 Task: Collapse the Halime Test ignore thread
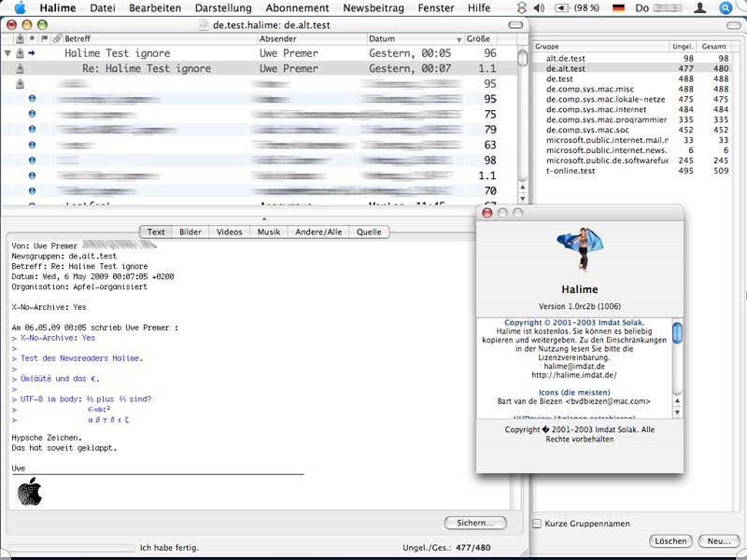(x=8, y=54)
